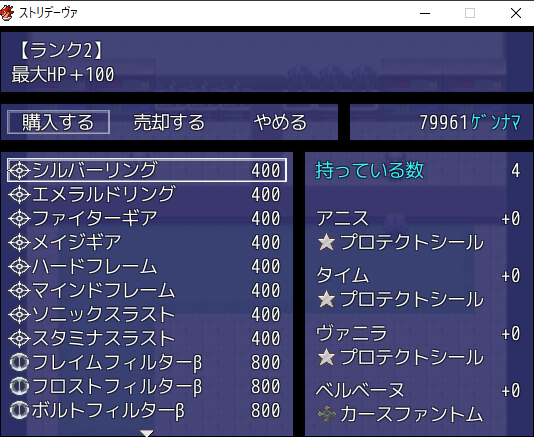The image size is (534, 437).
Task: Click カースファントム under ベルベーヌ
Action: 411,414
